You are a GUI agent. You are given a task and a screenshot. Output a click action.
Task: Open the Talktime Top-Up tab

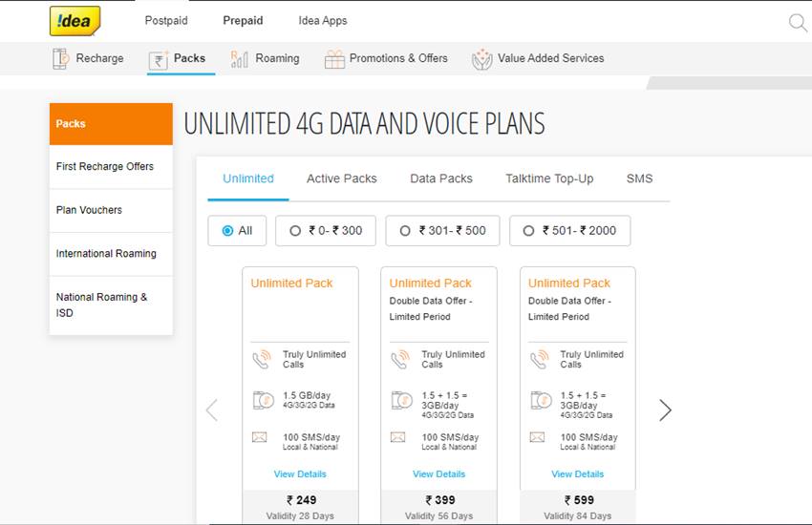[549, 178]
